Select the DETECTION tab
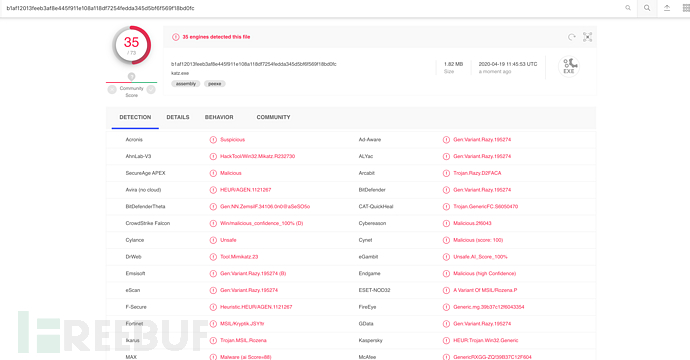The image size is (690, 360). [135, 117]
